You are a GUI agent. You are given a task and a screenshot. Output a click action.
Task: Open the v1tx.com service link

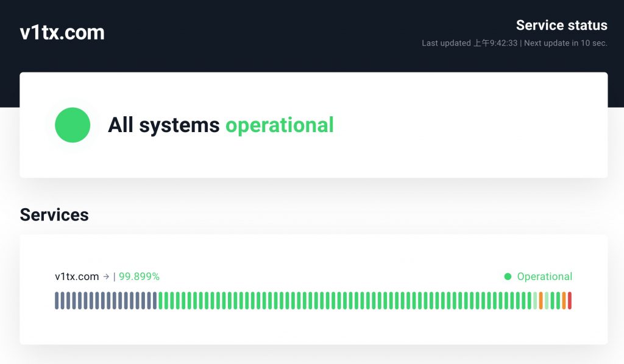pos(77,276)
